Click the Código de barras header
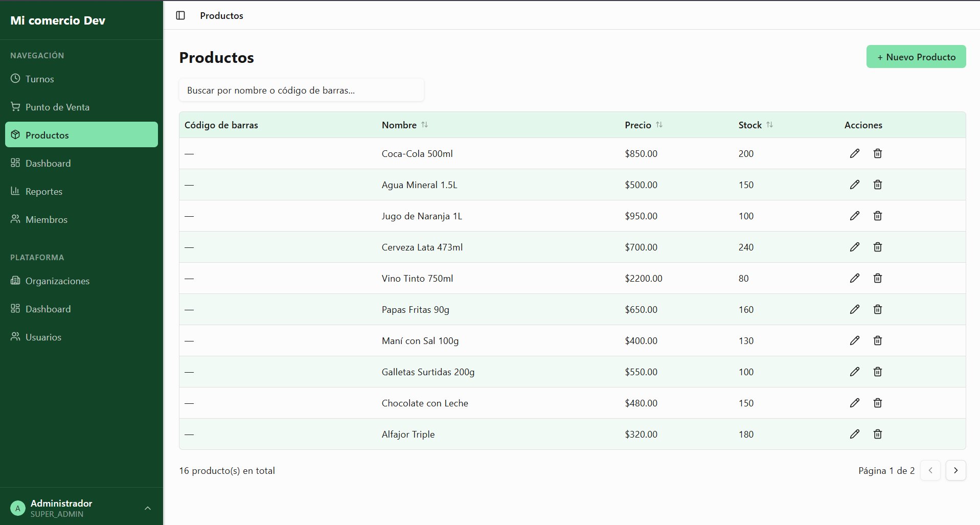Viewport: 980px width, 525px height. point(221,125)
